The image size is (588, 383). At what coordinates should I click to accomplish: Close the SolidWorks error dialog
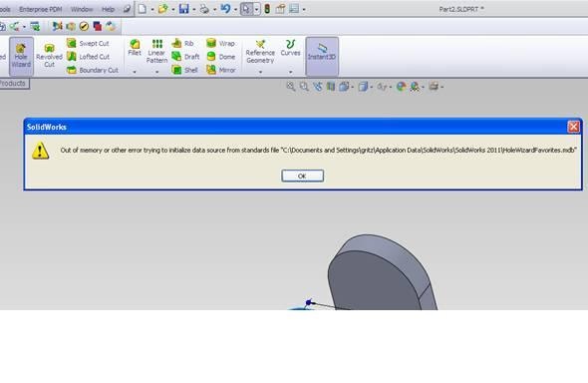pyautogui.click(x=573, y=127)
